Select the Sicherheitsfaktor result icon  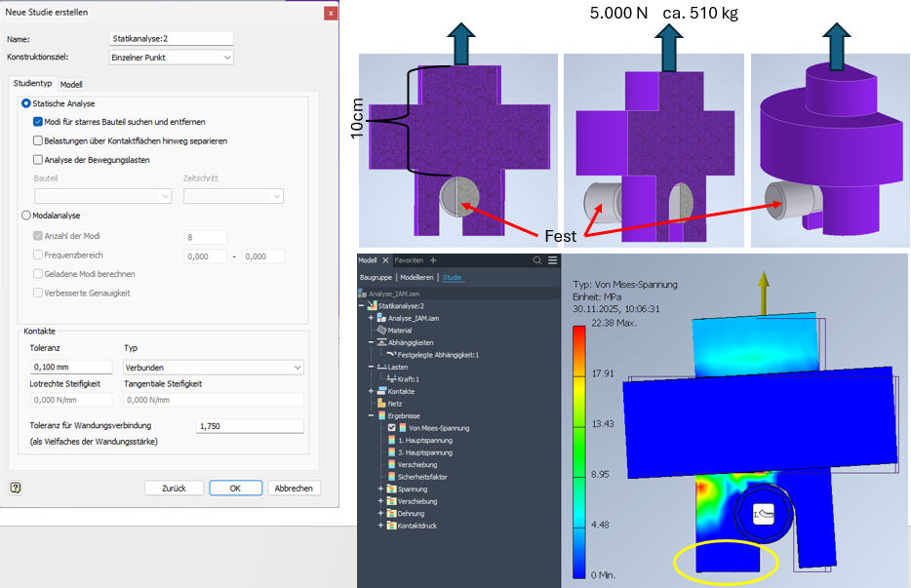point(391,477)
